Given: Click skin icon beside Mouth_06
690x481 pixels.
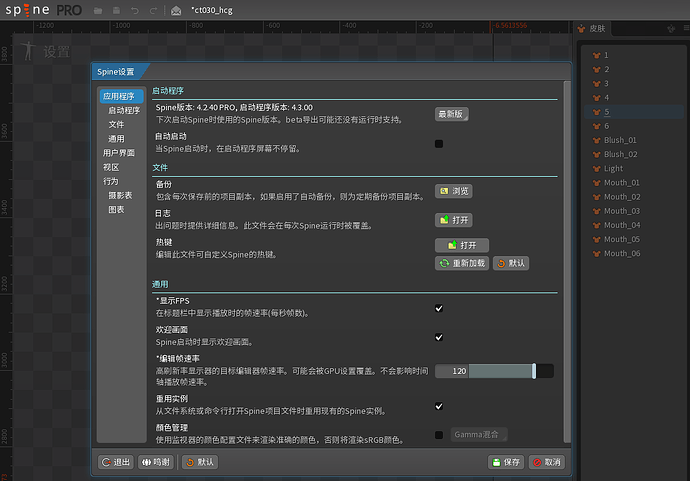Looking at the screenshot, I should coord(597,253).
